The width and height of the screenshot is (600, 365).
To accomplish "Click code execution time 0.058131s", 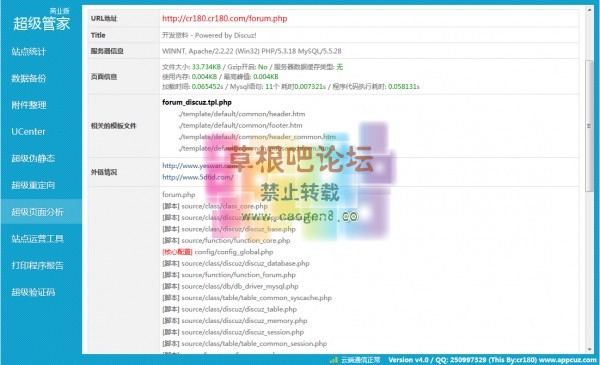I will click(x=404, y=86).
